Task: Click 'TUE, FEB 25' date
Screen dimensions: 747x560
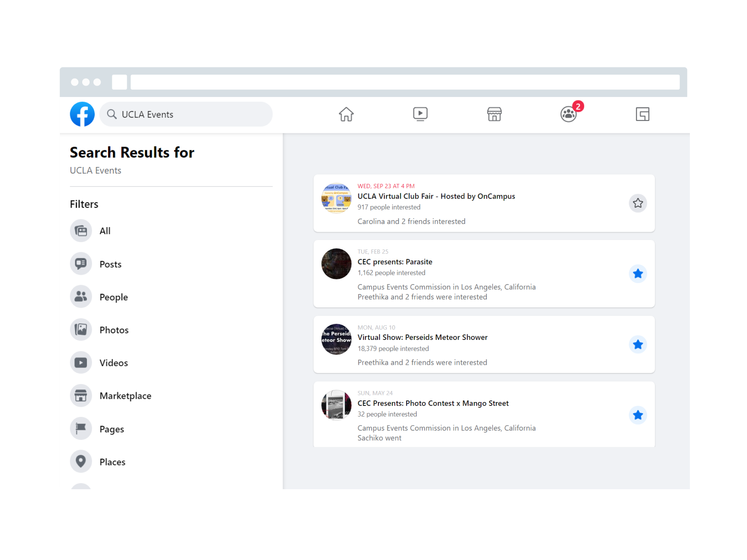Action: [373, 251]
